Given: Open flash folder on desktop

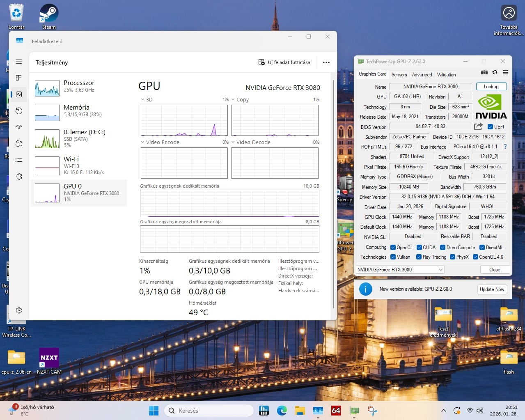Looking at the screenshot, I should point(509,363).
